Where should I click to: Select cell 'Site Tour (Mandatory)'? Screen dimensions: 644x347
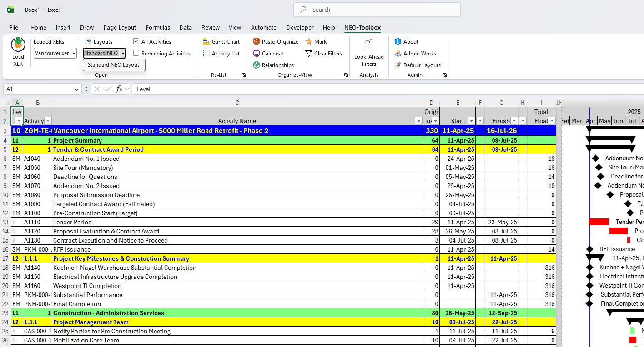pyautogui.click(x=237, y=168)
